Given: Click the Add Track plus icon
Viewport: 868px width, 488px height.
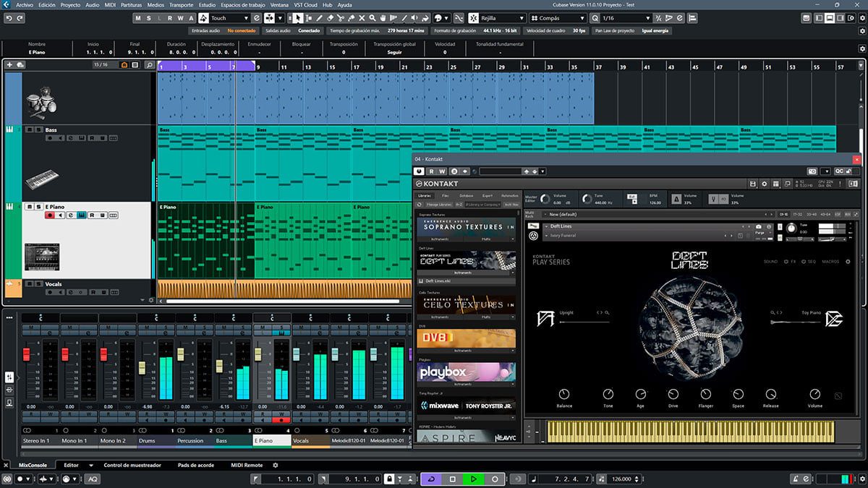Looking at the screenshot, I should pos(9,65).
